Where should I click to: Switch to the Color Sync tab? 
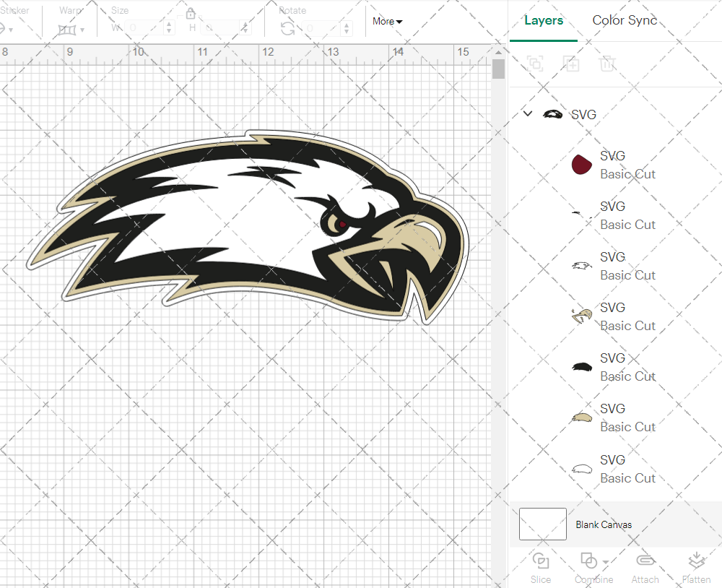tap(625, 20)
